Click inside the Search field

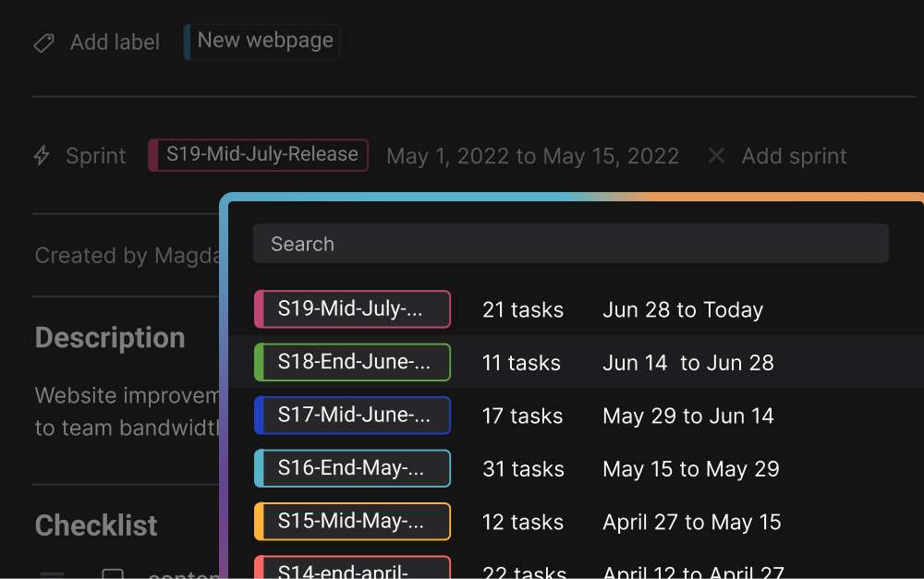click(x=571, y=244)
